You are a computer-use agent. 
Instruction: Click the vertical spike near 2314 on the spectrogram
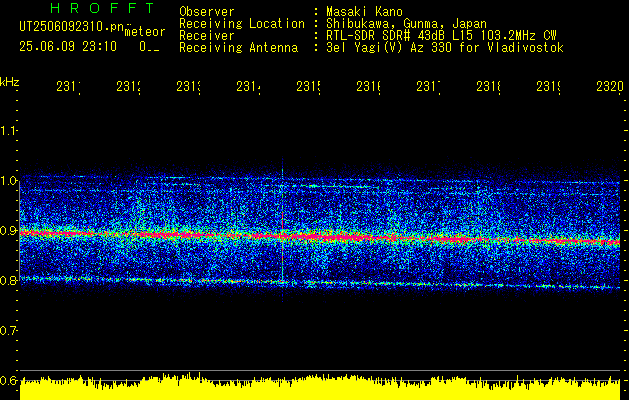pos(282,229)
